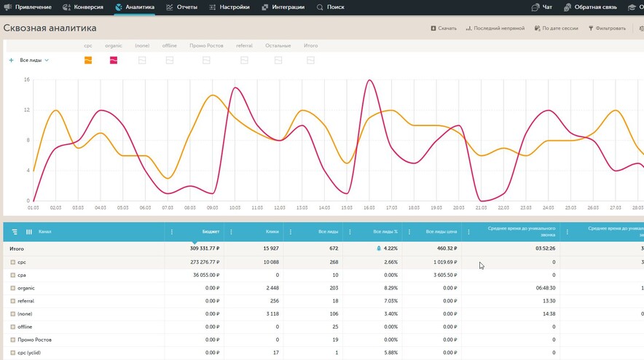Expand the organic channel row
This screenshot has width=644, height=360.
pyautogui.click(x=12, y=288)
